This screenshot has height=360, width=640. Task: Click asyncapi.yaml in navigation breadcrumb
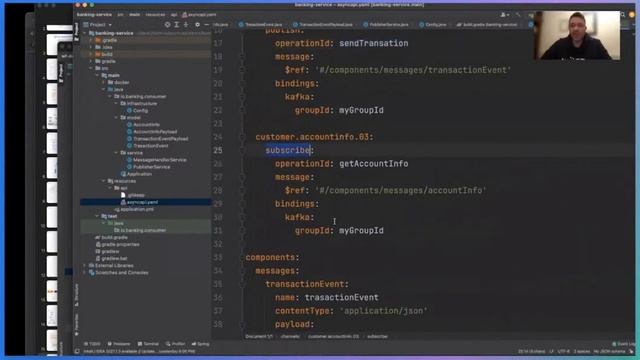[199, 15]
